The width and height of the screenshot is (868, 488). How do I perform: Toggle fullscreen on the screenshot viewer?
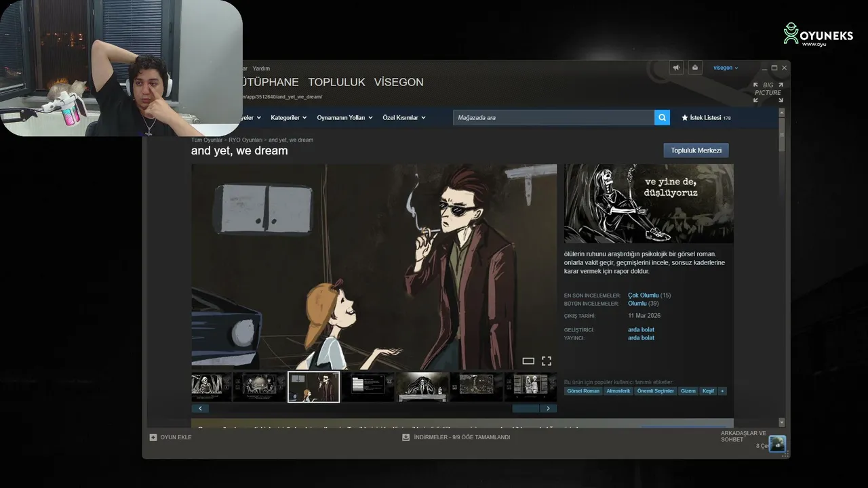pos(547,361)
